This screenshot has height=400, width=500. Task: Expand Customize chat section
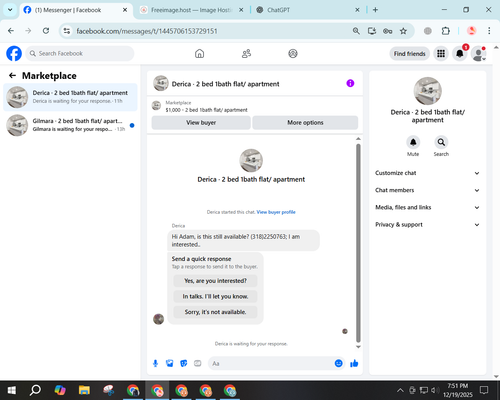(x=427, y=173)
